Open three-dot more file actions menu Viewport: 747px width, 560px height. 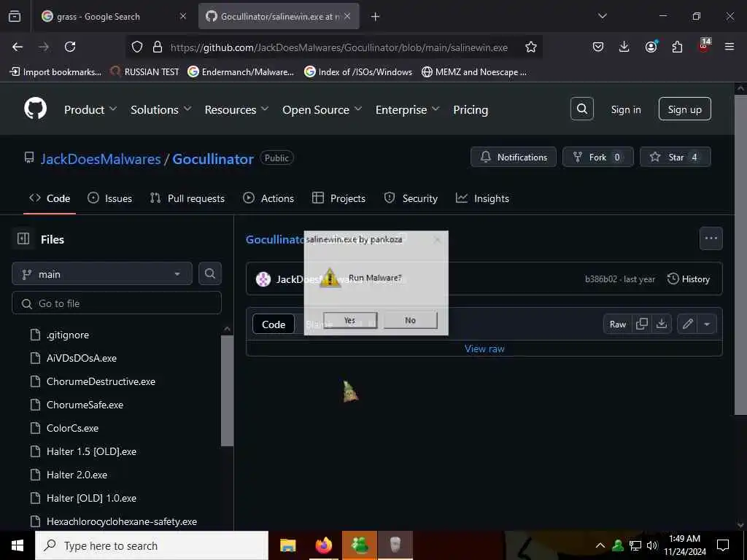coord(711,238)
